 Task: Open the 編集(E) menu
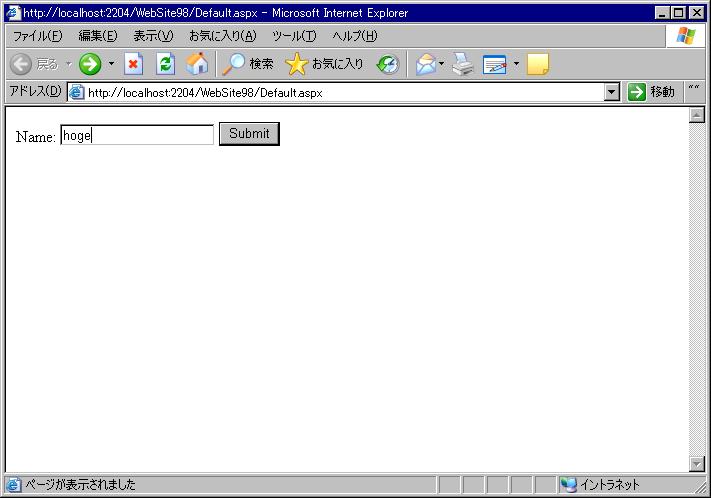pyautogui.click(x=97, y=36)
